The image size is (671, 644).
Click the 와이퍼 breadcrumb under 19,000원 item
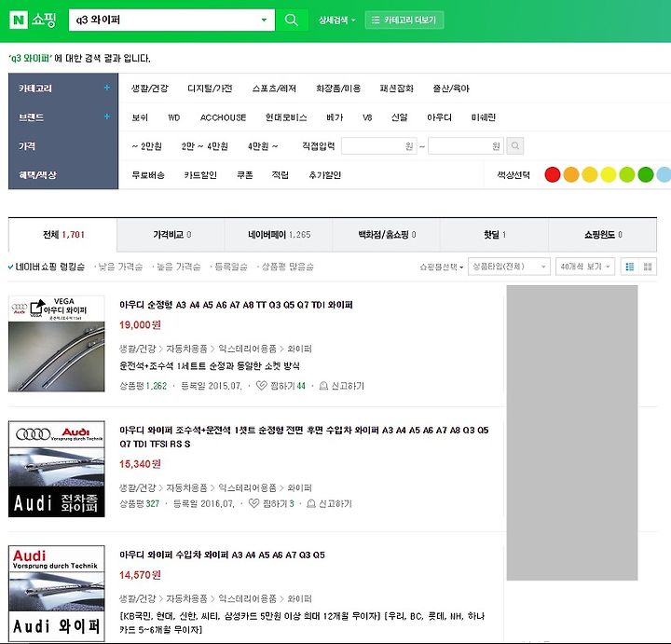click(x=299, y=349)
